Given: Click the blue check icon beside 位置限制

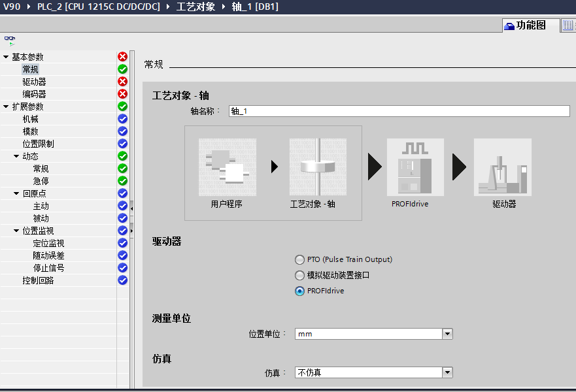Looking at the screenshot, I should (x=123, y=144).
